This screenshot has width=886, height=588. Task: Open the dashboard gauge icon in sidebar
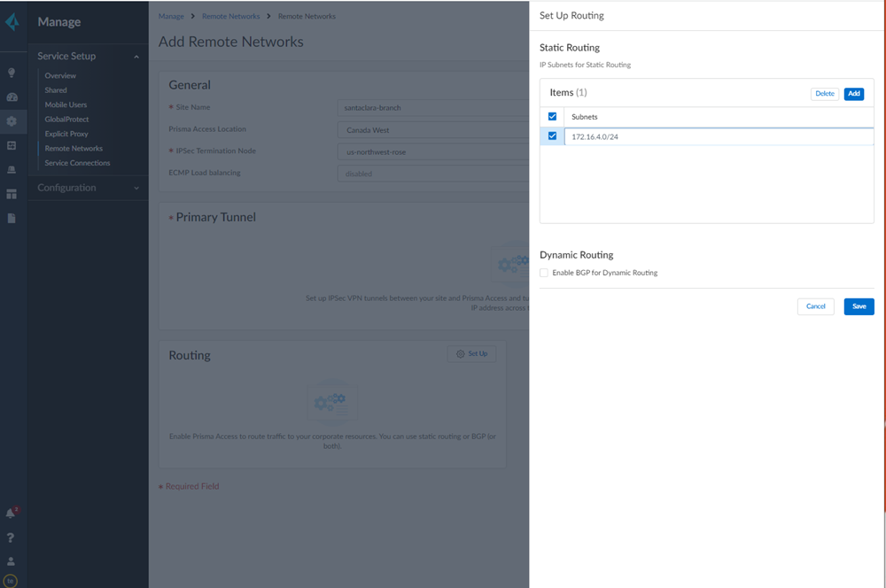tap(12, 97)
